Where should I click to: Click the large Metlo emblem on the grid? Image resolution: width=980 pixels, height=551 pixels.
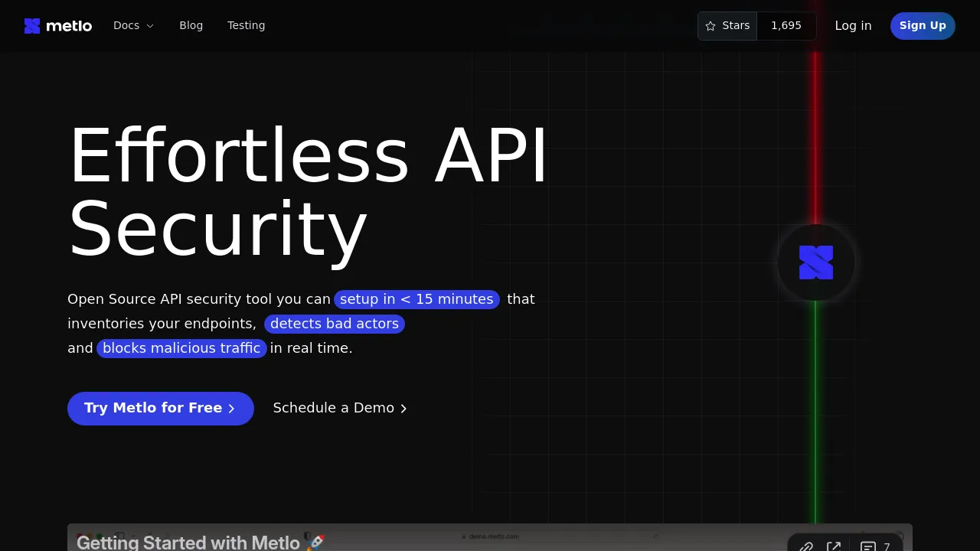tap(816, 262)
